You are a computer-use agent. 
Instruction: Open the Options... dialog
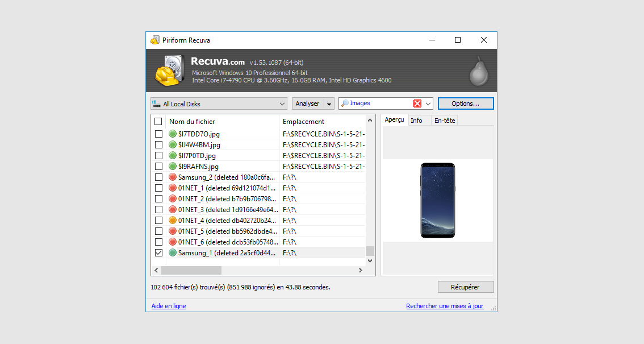click(465, 103)
